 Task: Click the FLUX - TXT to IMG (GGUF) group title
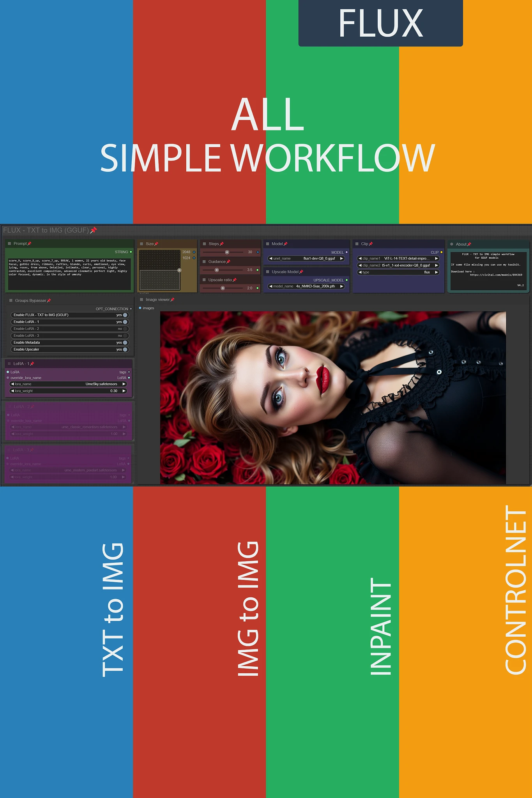click(46, 230)
